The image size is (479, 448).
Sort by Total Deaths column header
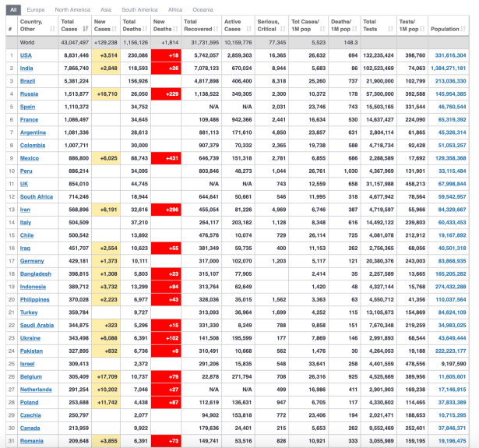135,26
